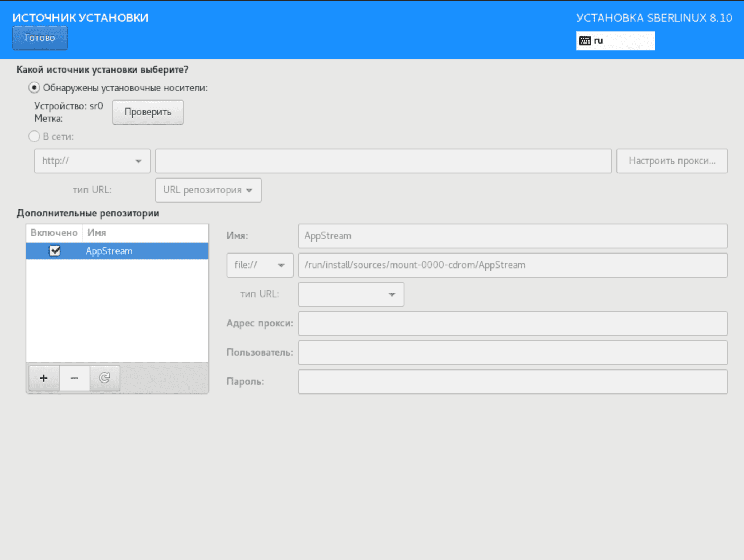The width and height of the screenshot is (744, 560).
Task: Open the http:// protocol dropdown
Action: point(92,161)
